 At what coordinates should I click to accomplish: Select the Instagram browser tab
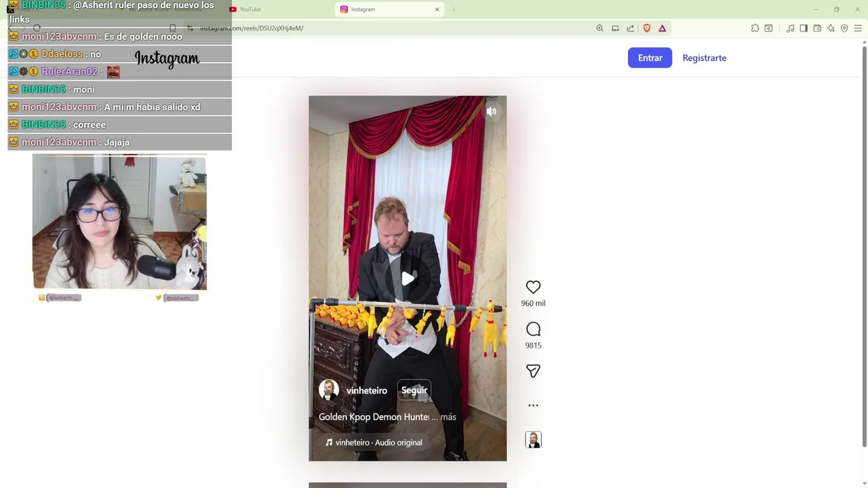coord(389,9)
